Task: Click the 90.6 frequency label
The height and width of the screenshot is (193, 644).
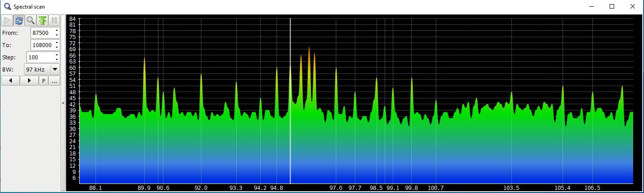Action: click(163, 188)
